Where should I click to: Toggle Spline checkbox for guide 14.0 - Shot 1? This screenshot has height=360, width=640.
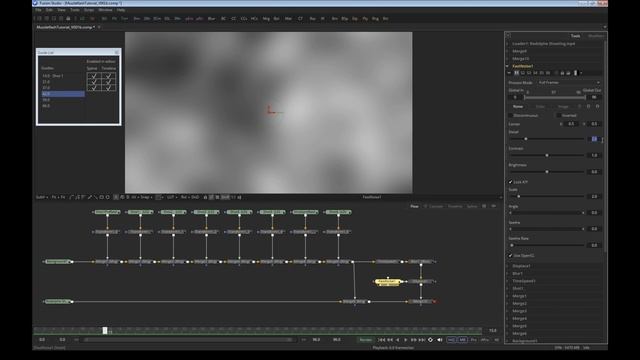(94, 76)
